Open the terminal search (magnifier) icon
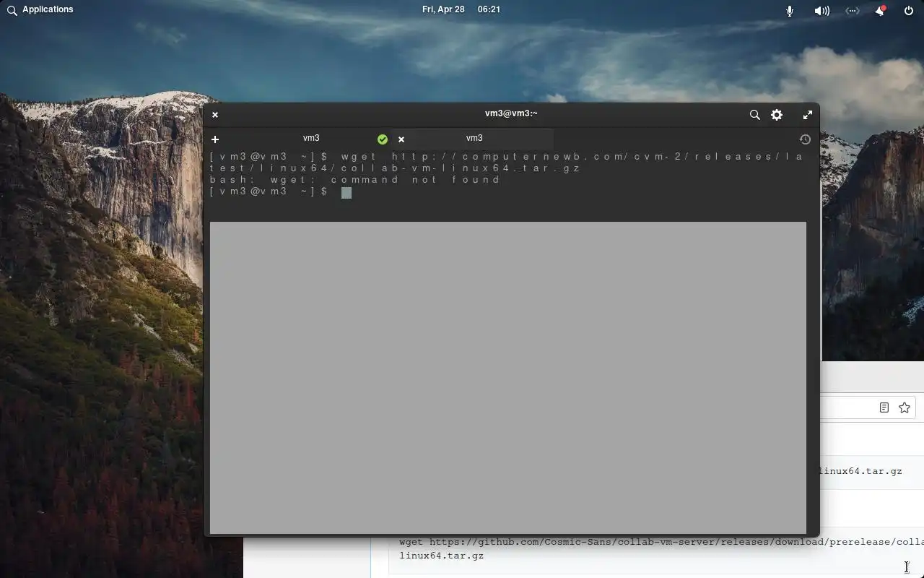Viewport: 924px width, 578px height. [754, 115]
